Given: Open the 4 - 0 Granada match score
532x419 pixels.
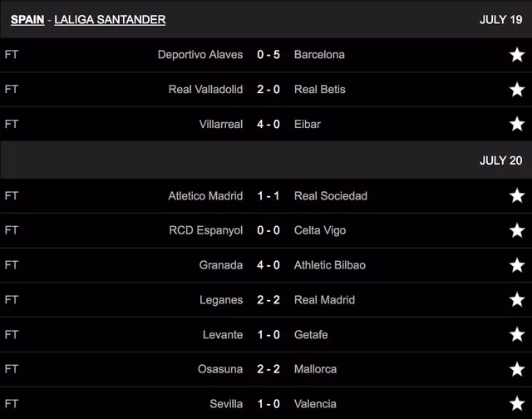Looking at the screenshot, I should (268, 265).
